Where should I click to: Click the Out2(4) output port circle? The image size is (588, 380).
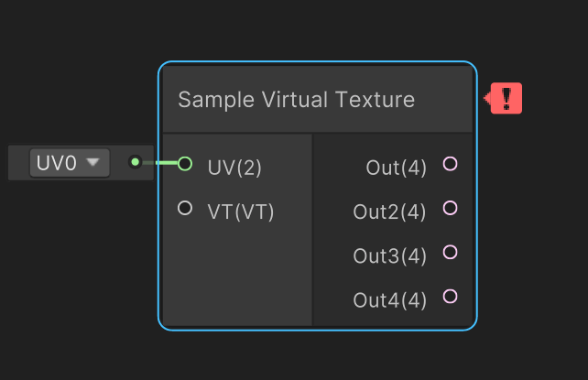tap(450, 208)
